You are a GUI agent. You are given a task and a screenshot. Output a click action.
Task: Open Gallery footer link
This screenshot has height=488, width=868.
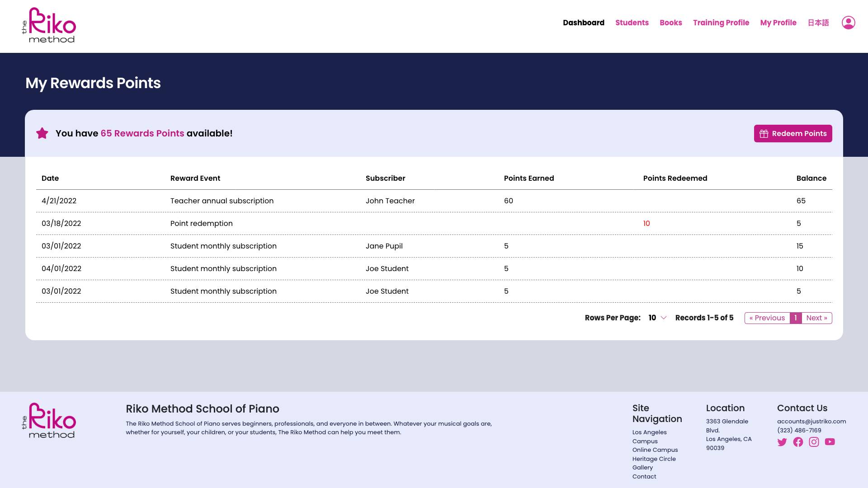tap(642, 467)
